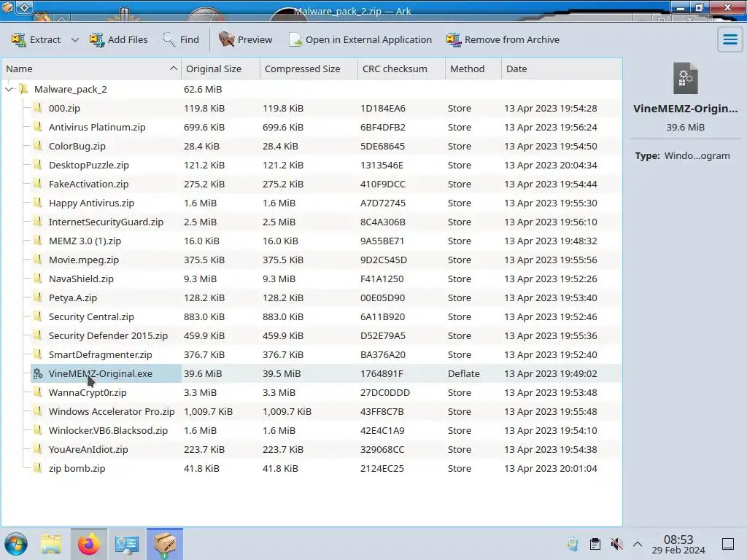Open the system settings taskbar icon
The width and height of the screenshot is (747, 560).
tap(126, 544)
